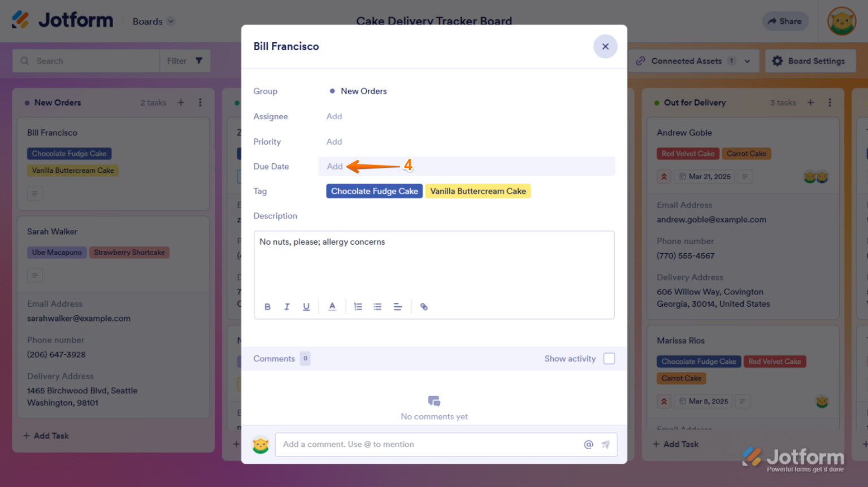Toggle bold formatting in description editor

click(267, 306)
